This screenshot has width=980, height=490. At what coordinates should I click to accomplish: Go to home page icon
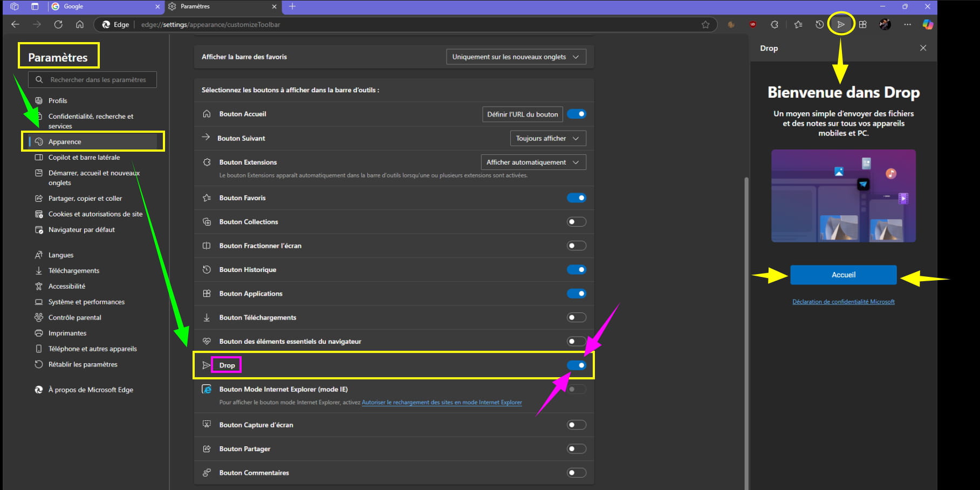(80, 24)
